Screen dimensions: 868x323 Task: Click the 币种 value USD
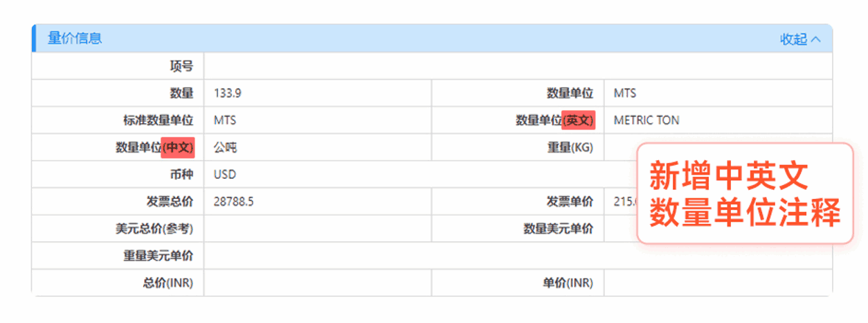(x=225, y=175)
